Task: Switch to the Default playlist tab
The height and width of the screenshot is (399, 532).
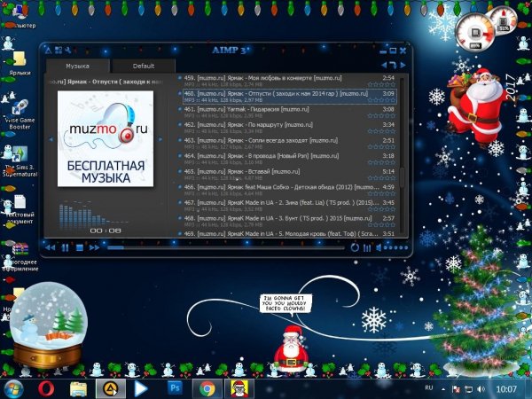Action: pos(144,66)
